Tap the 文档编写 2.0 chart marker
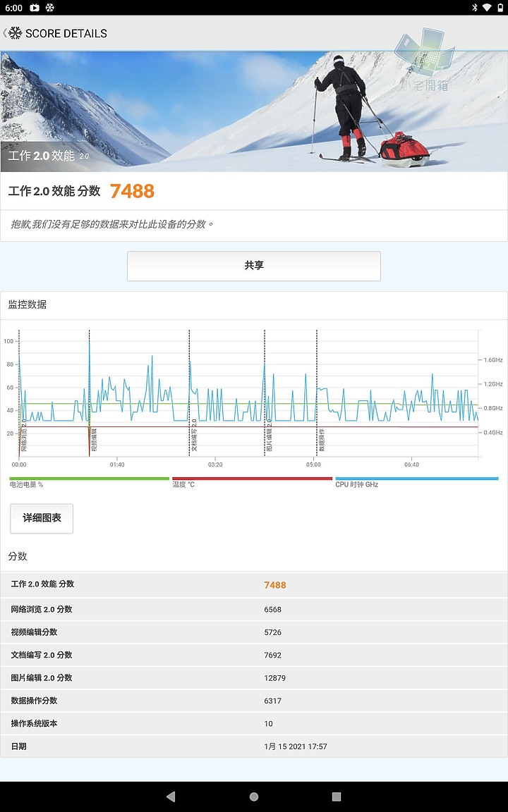508x812 pixels. point(195,436)
